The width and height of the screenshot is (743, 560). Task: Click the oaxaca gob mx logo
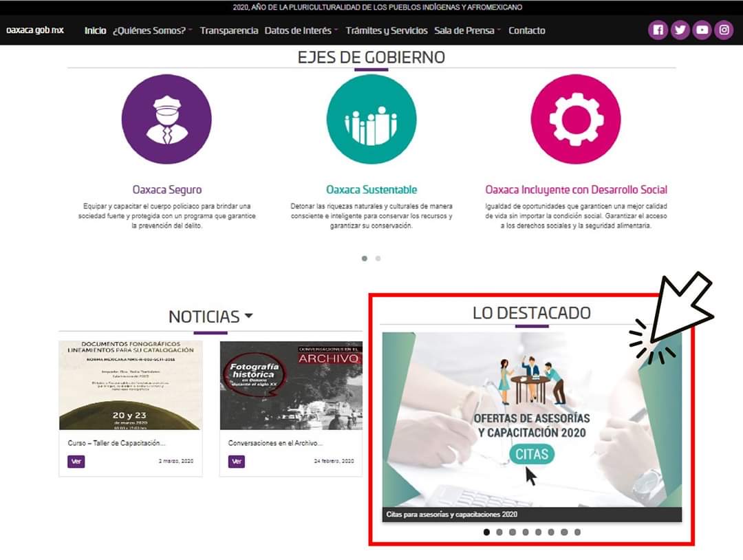[x=35, y=30]
